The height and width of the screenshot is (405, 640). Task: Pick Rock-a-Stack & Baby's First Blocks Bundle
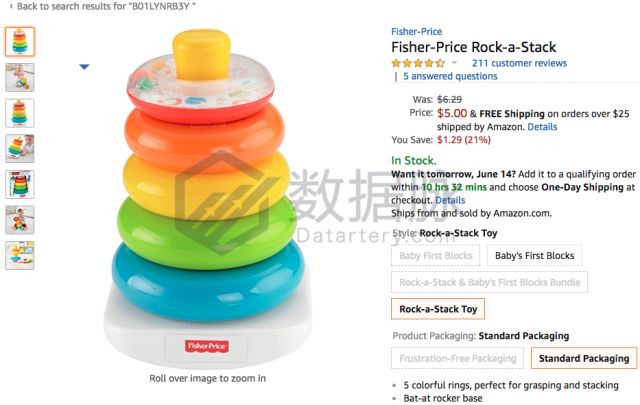coord(489,282)
